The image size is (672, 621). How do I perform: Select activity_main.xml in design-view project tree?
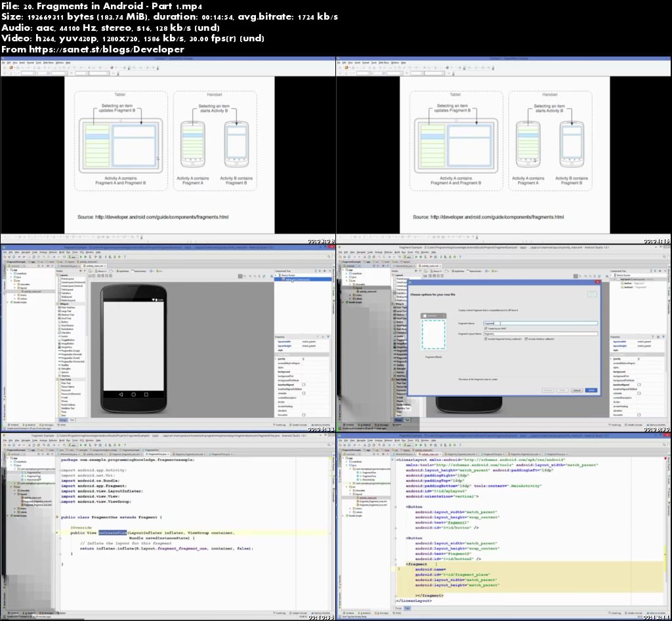click(31, 291)
